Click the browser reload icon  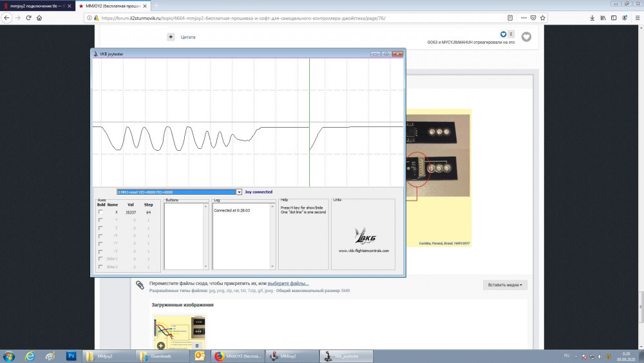(x=27, y=17)
